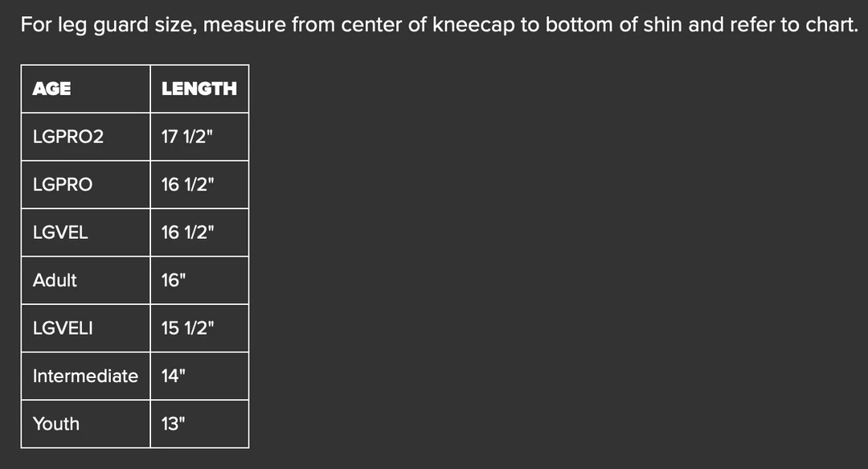
Task: Click the 17 1/2" length value
Action: tap(187, 137)
